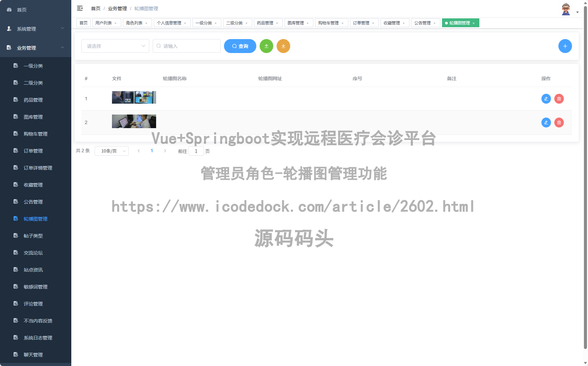Screen dimensions: 588x366
Task: Click the user avatar in the top-right
Action: pyautogui.click(x=566, y=8)
